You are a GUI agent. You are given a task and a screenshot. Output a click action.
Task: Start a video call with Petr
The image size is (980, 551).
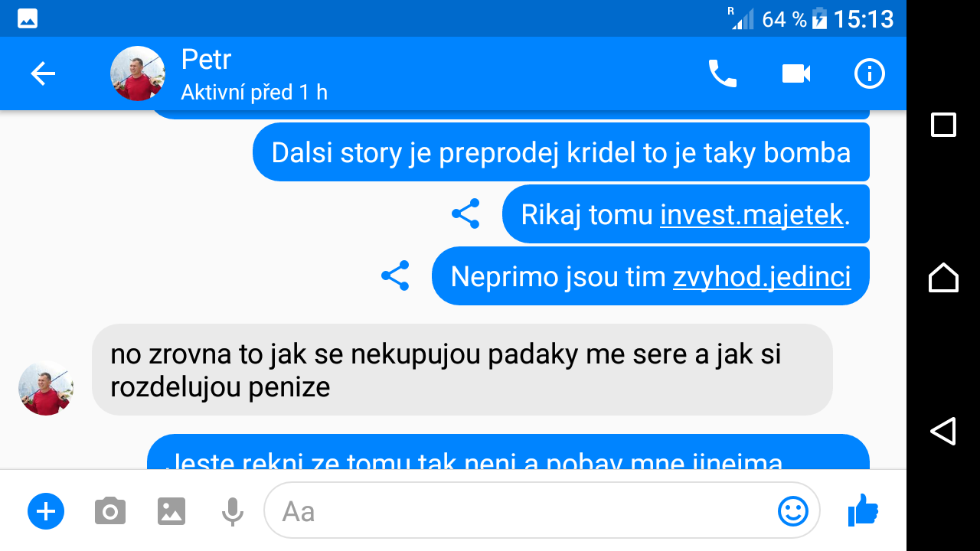click(x=796, y=73)
